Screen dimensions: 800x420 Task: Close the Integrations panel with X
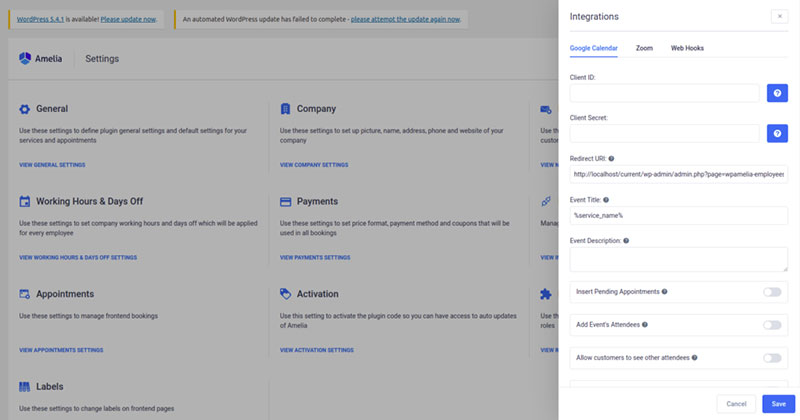(779, 16)
